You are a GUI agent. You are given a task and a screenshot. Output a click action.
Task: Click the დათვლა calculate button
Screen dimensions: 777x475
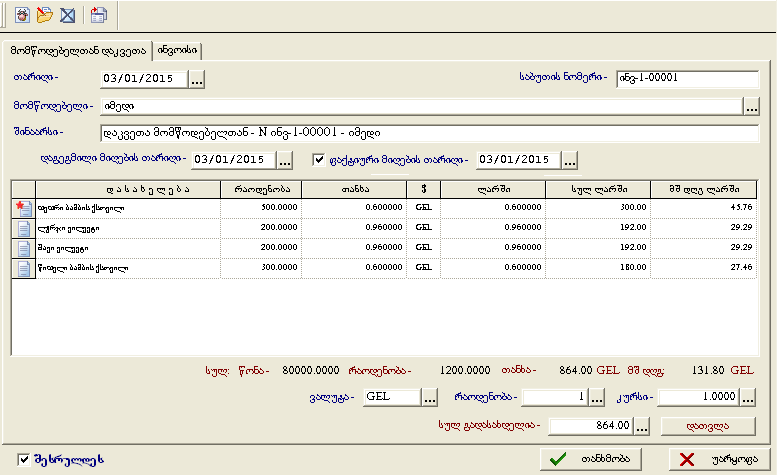click(708, 426)
